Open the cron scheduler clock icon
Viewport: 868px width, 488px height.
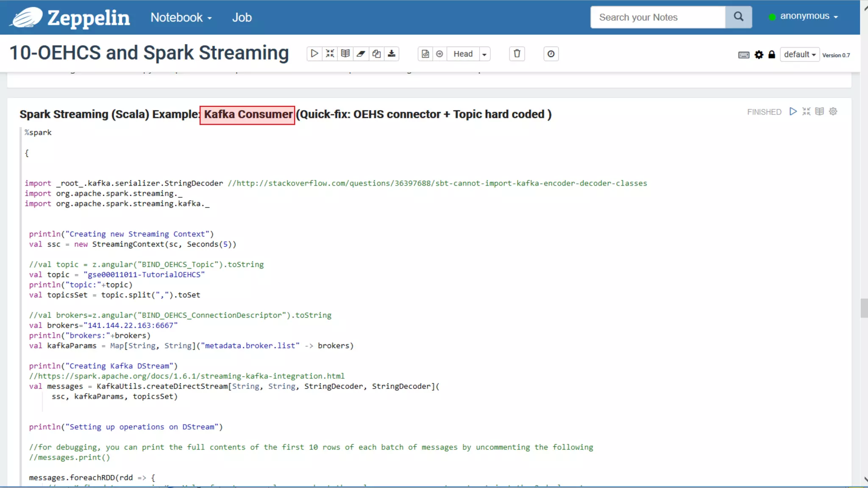551,54
